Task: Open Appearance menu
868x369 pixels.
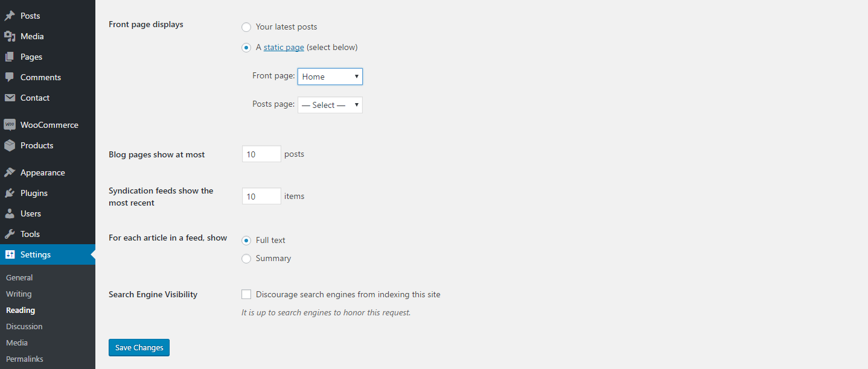Action: (43, 172)
